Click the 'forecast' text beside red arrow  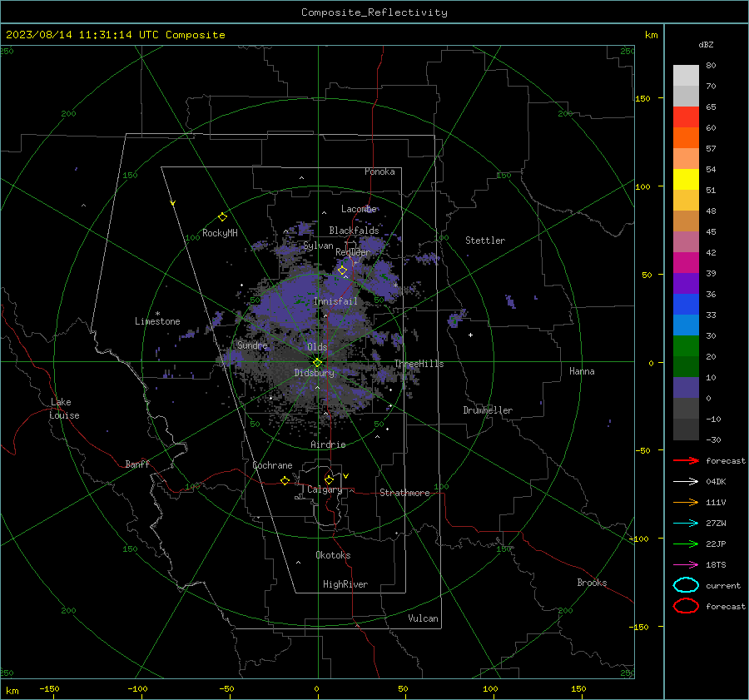tap(726, 460)
